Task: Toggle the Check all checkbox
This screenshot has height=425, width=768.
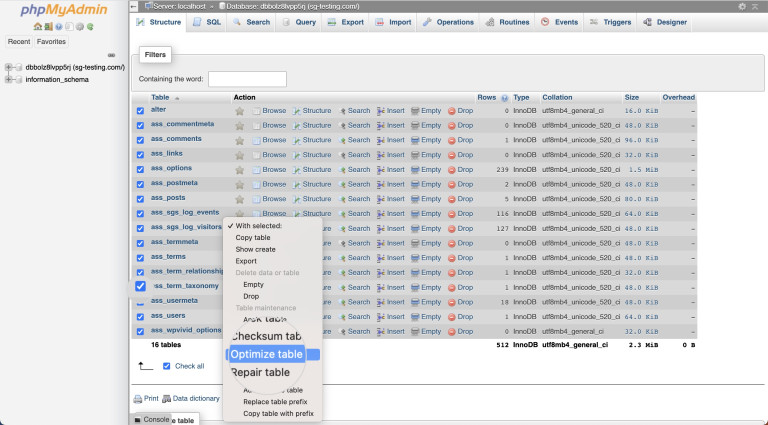Action: 167,366
